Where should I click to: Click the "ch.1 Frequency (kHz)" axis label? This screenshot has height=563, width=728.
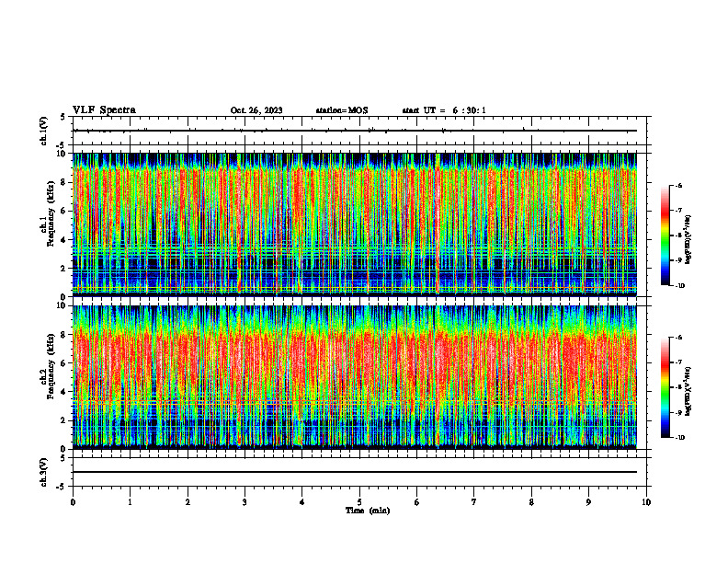tap(50, 213)
